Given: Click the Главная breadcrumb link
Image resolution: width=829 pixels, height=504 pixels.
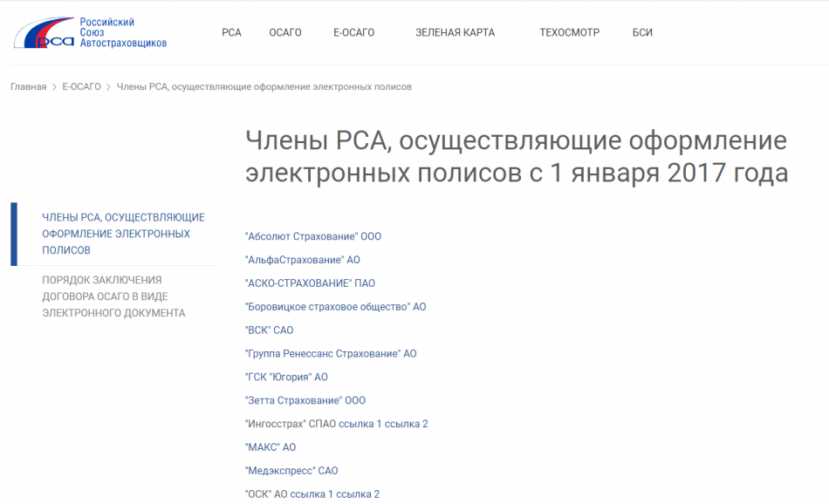Looking at the screenshot, I should [x=29, y=87].
